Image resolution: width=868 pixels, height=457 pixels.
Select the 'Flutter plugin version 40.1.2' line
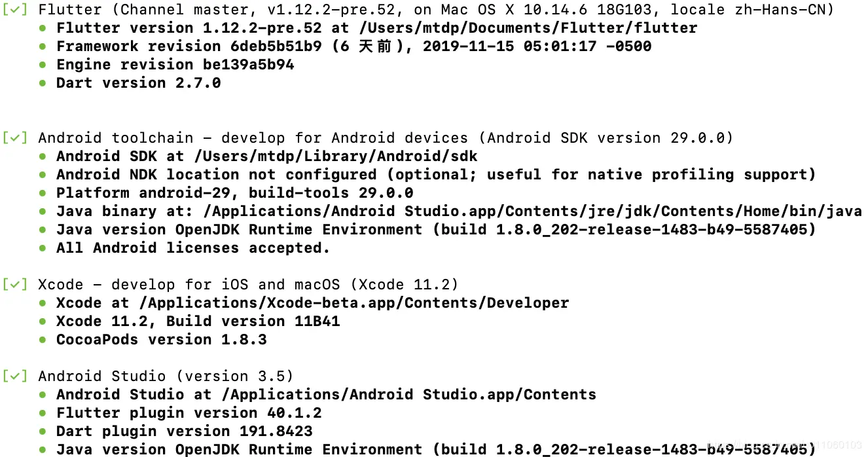(x=189, y=413)
